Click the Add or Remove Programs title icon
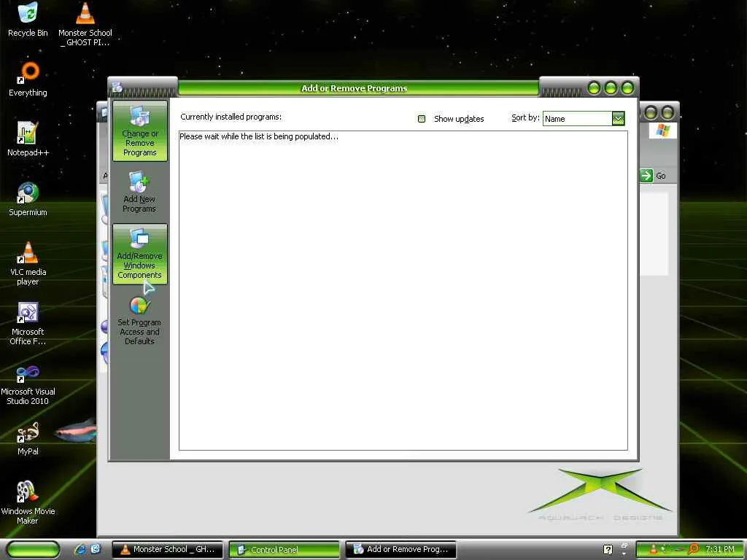 click(117, 87)
